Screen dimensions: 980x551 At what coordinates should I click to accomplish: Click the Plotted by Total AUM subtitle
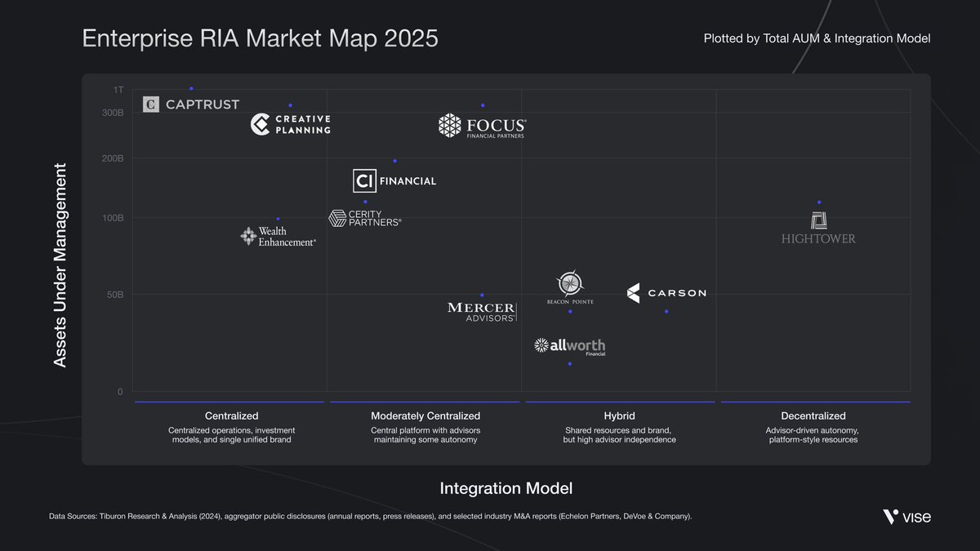(x=817, y=38)
